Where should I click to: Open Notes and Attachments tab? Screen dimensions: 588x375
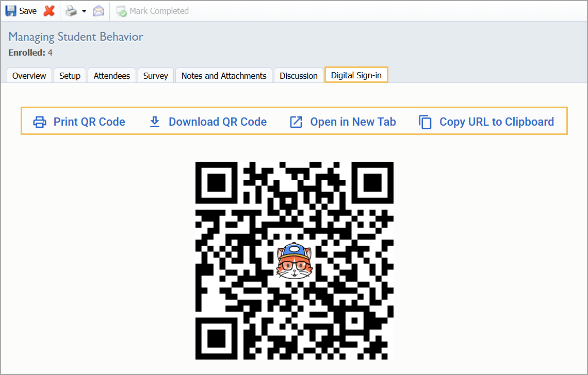(224, 76)
